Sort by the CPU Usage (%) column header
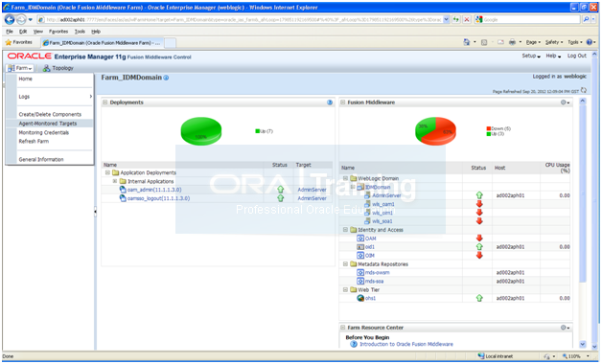 557,168
